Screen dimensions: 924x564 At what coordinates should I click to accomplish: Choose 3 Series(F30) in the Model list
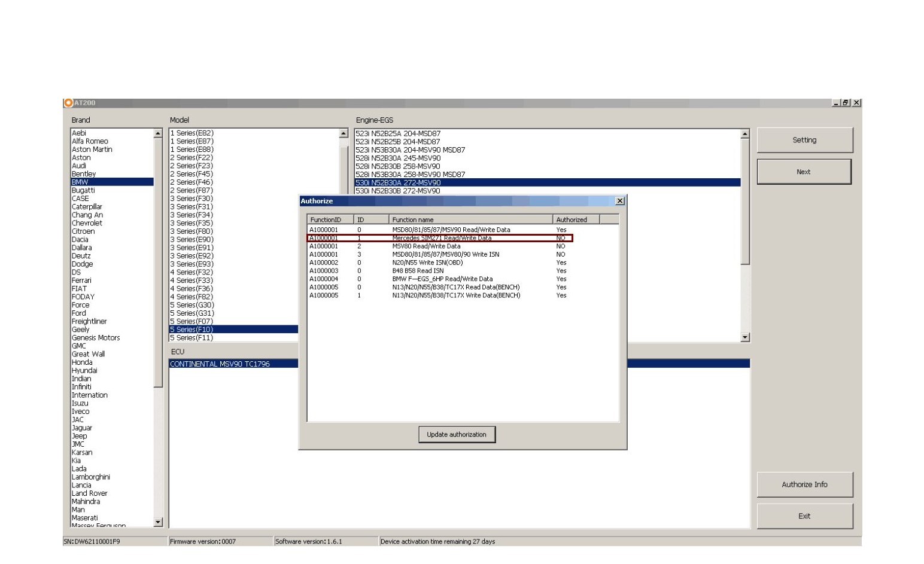[x=192, y=198]
